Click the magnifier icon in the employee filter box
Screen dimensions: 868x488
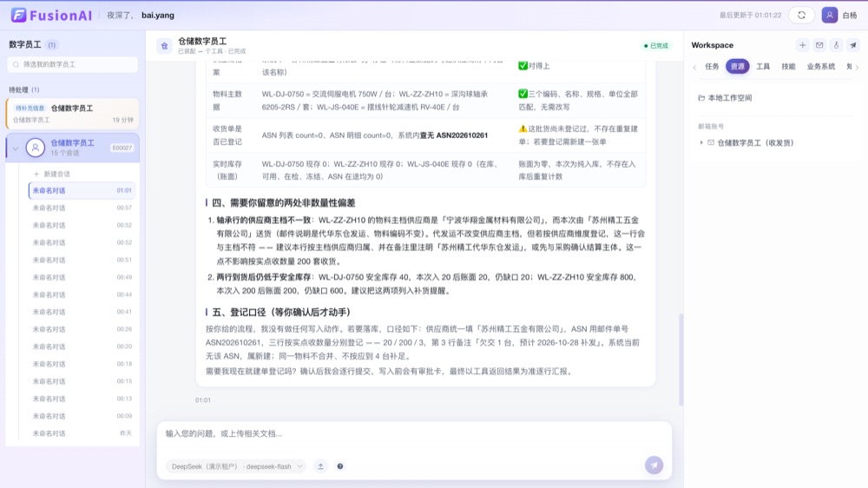[16, 64]
